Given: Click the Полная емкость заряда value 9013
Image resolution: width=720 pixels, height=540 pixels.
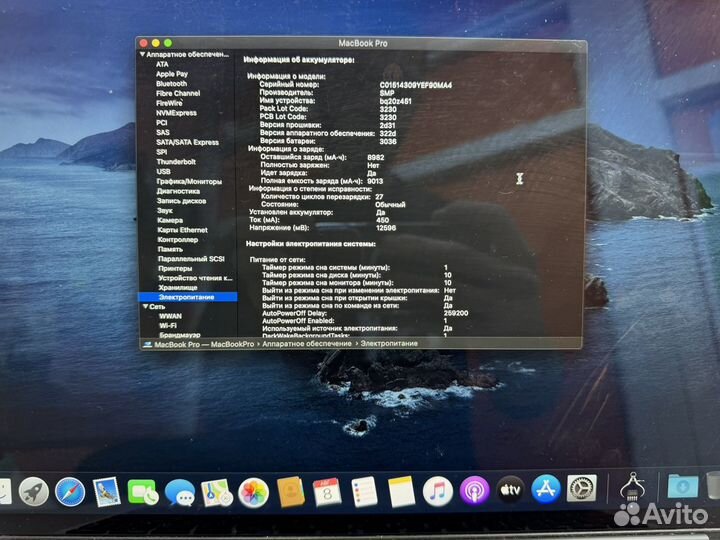Looking at the screenshot, I should [x=375, y=181].
